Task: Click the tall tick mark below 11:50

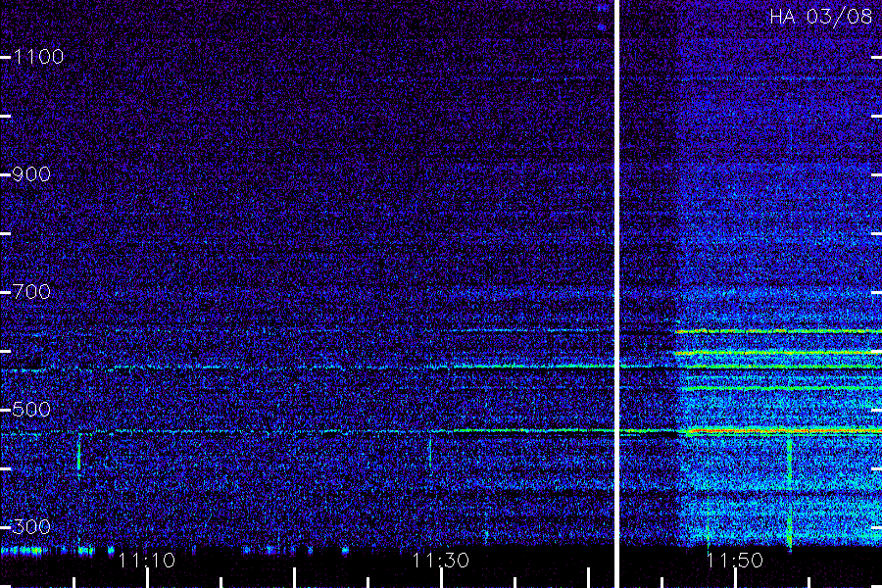Action: pos(735,578)
